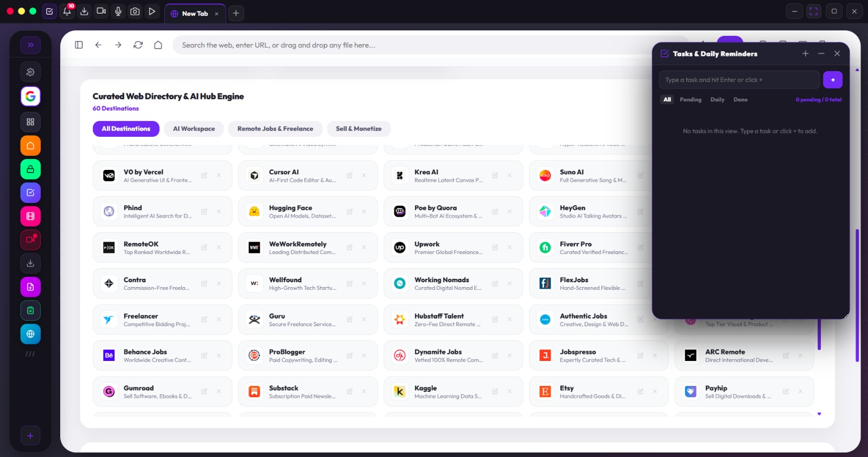The width and height of the screenshot is (868, 457).
Task: Toggle the sidebar panel layout icon
Action: coord(79,45)
